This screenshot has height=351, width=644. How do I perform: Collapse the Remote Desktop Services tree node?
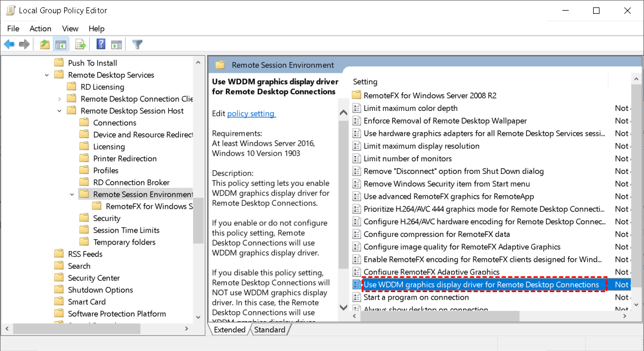(x=47, y=75)
